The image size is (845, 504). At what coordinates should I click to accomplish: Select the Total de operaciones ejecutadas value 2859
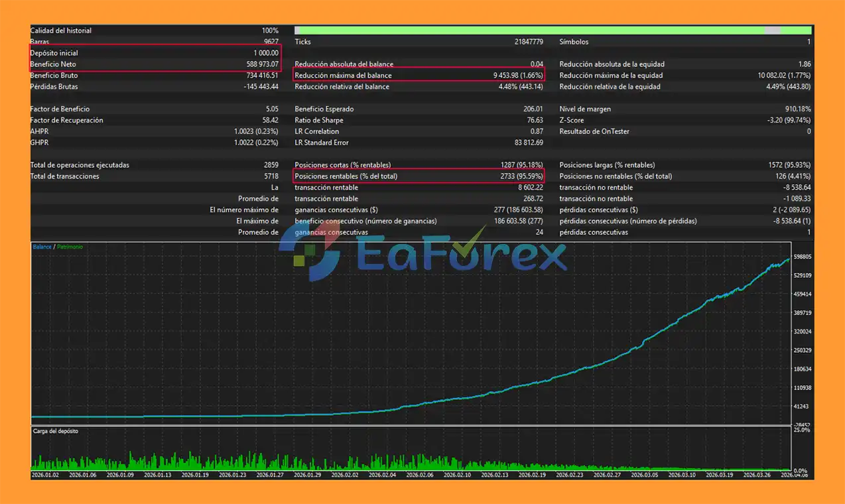click(x=271, y=165)
